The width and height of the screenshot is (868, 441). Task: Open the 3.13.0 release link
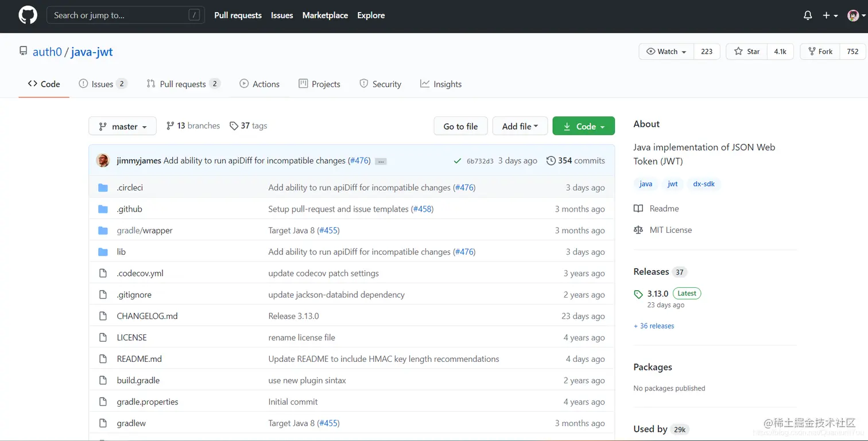pyautogui.click(x=658, y=294)
